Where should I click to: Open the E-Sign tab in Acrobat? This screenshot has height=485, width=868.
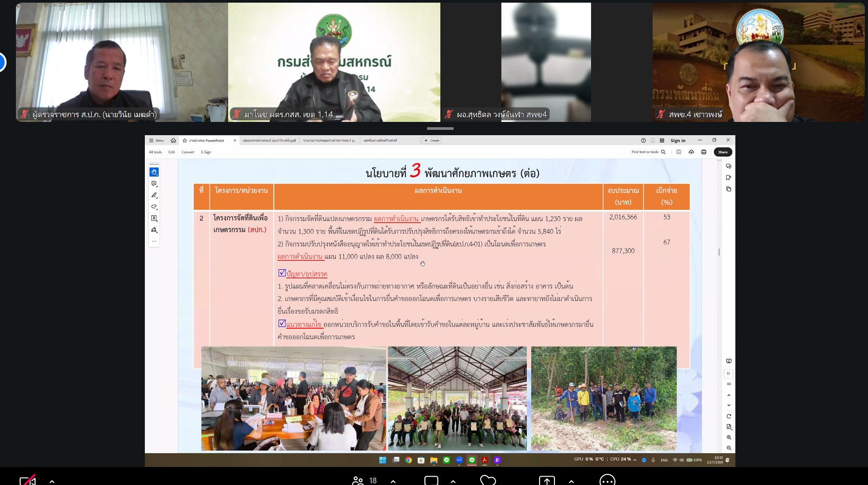click(206, 152)
